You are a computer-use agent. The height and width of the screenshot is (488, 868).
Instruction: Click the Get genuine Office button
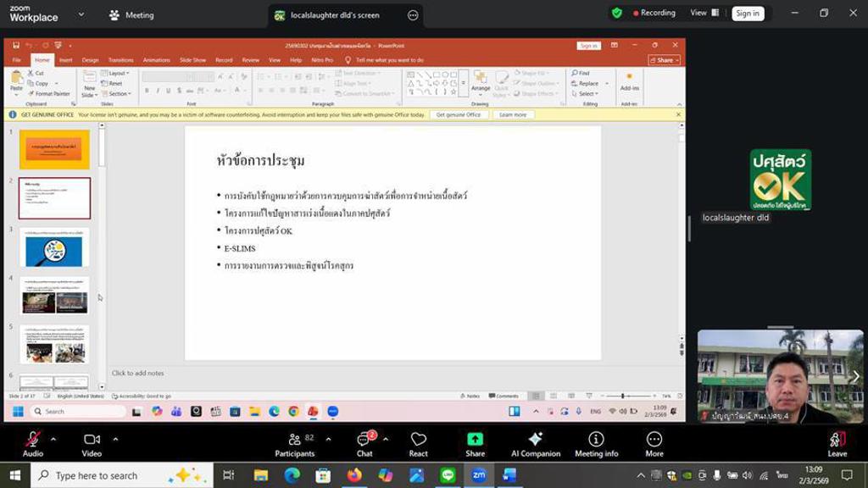click(x=459, y=114)
